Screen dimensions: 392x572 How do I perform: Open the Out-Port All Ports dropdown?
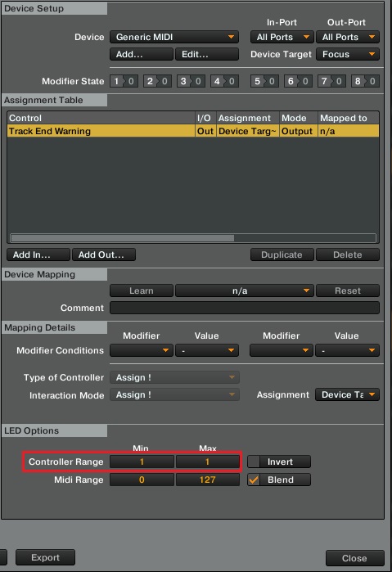coord(348,37)
